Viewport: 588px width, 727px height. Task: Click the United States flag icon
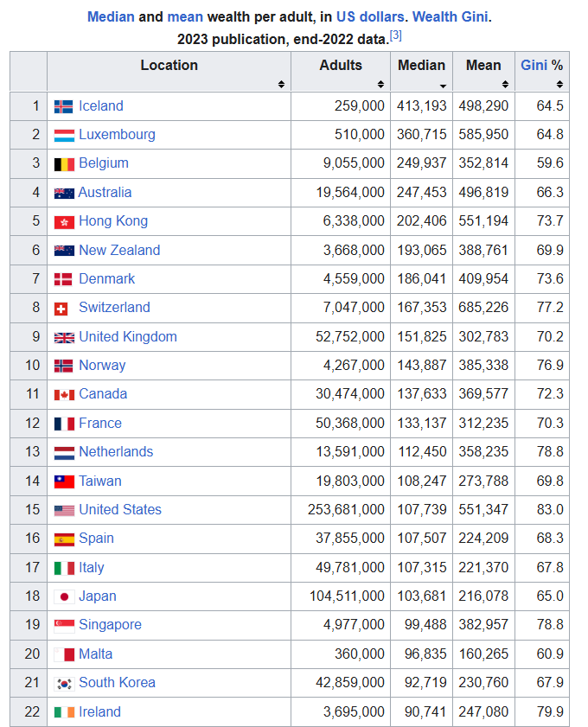click(x=64, y=511)
